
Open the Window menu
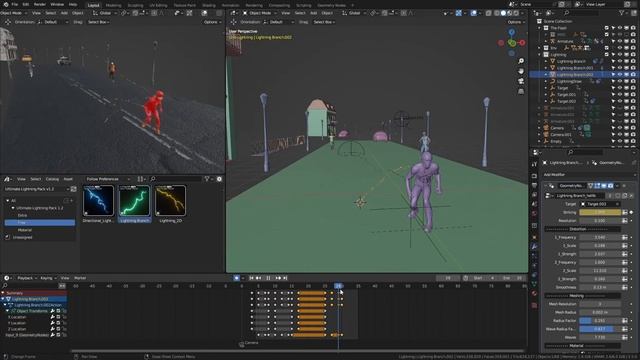click(x=57, y=4)
